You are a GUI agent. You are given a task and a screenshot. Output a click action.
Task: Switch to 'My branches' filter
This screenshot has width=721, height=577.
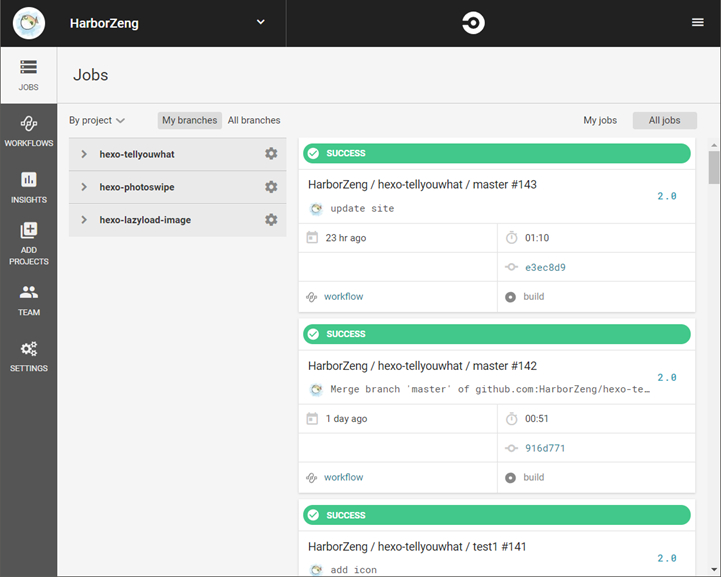coord(189,120)
